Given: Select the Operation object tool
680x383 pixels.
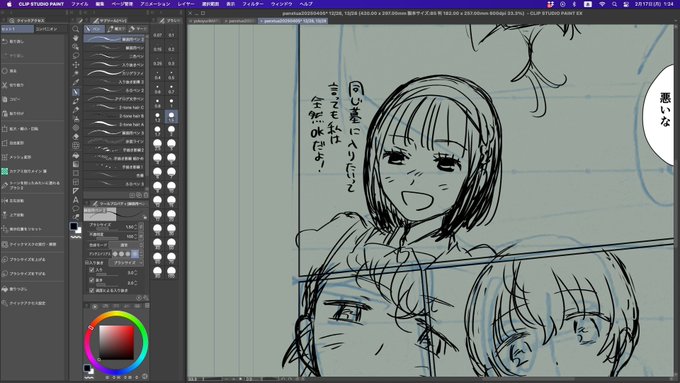Looking at the screenshot, I should 76,47.
